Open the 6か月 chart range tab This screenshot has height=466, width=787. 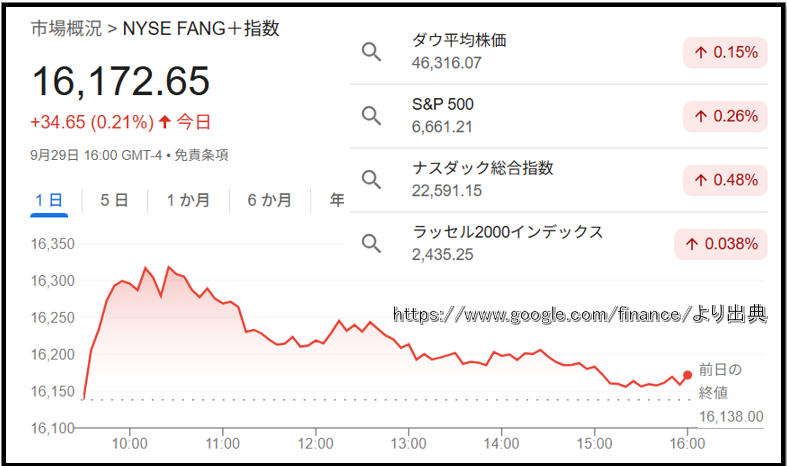click(269, 200)
